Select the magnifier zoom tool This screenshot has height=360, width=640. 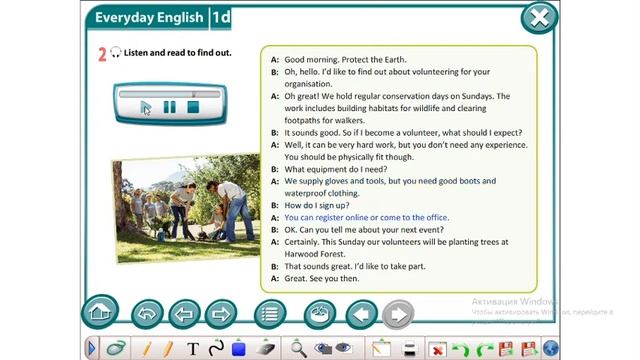pyautogui.click(x=298, y=349)
